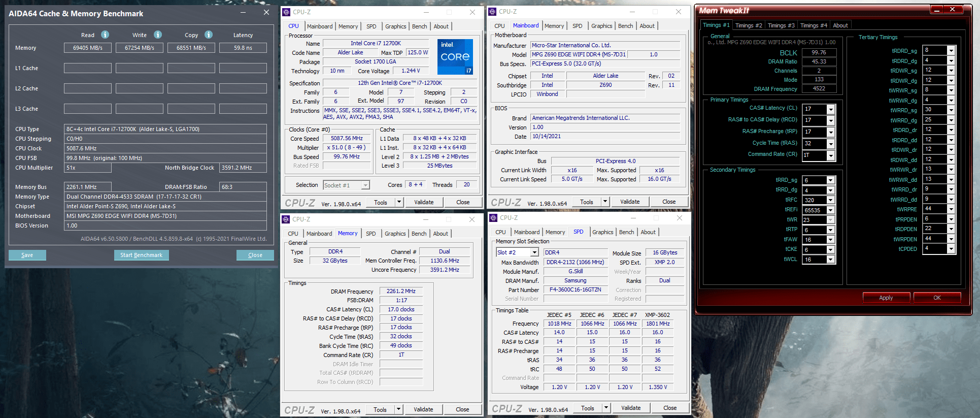Open Graphics tab in CPU-Z Mainboard window

pos(602,26)
